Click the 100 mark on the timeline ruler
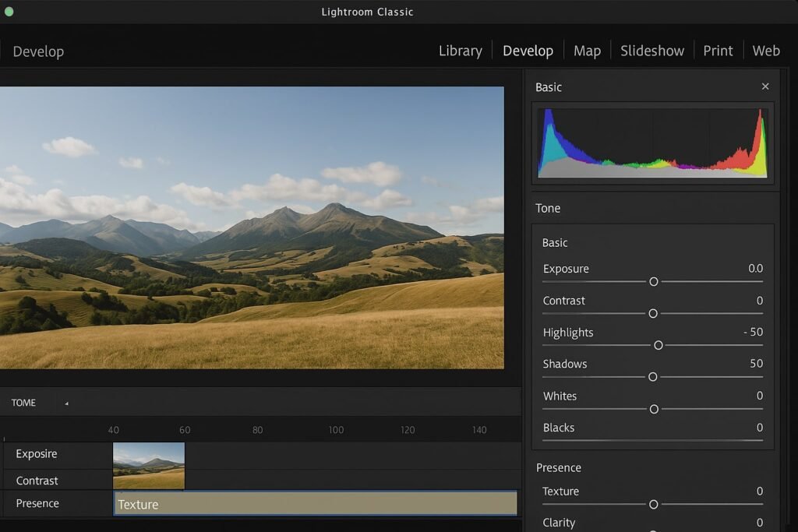798x532 pixels. pyautogui.click(x=336, y=430)
